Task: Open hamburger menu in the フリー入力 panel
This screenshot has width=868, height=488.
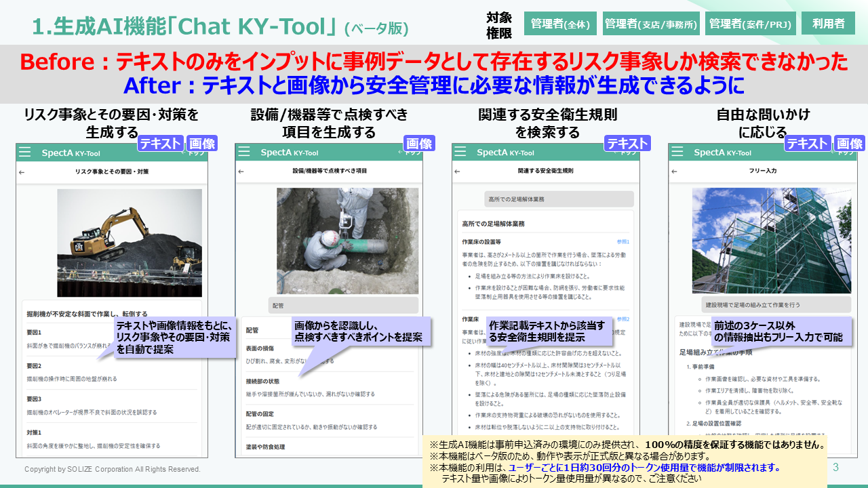Action: point(677,152)
